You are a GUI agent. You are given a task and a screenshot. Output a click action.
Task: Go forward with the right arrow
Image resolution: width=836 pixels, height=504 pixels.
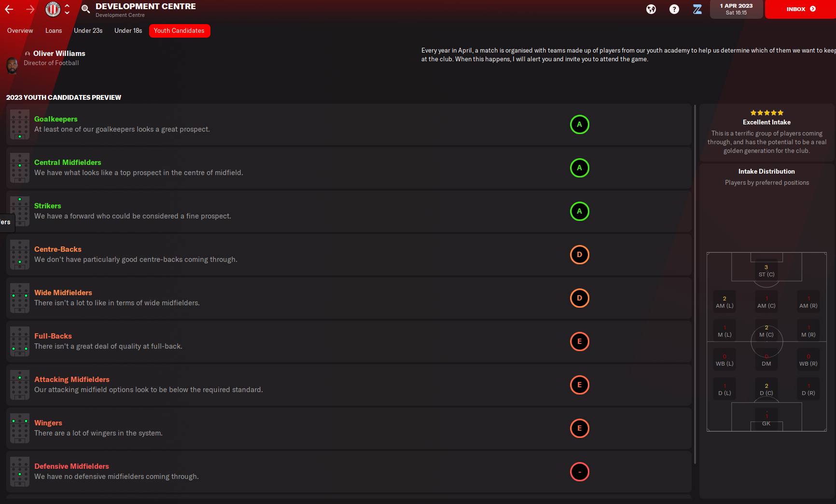point(30,9)
